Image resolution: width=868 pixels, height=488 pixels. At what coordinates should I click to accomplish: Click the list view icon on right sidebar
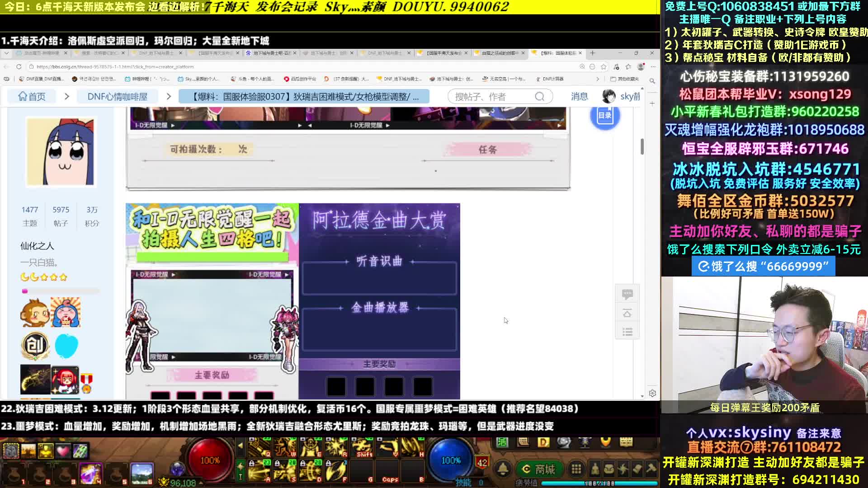[x=627, y=332]
